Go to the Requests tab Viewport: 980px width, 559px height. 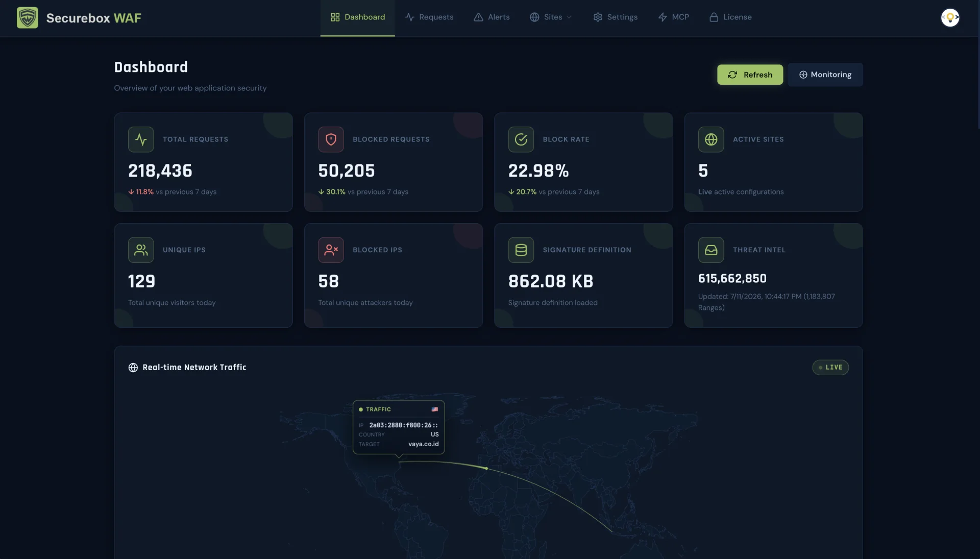point(429,17)
